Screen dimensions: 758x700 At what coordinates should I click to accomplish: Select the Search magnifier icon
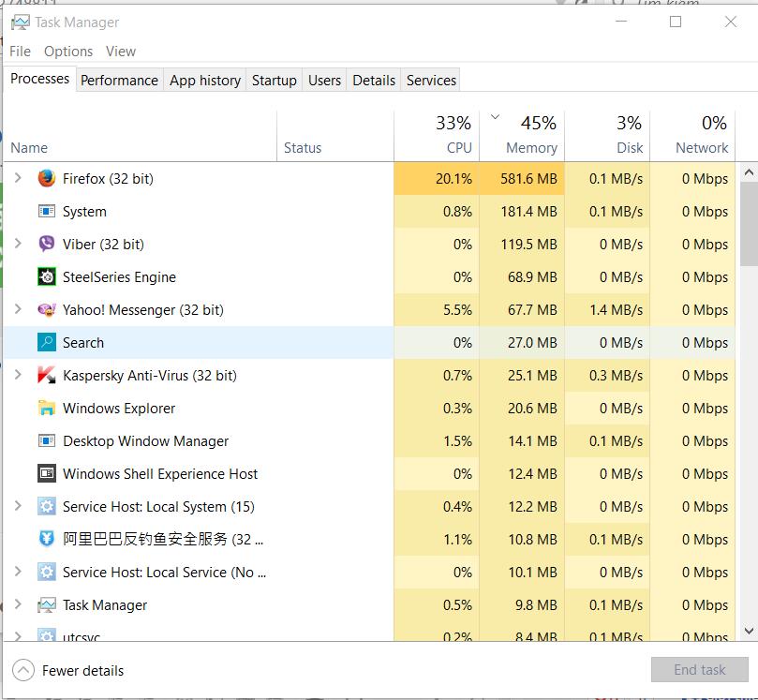(47, 343)
